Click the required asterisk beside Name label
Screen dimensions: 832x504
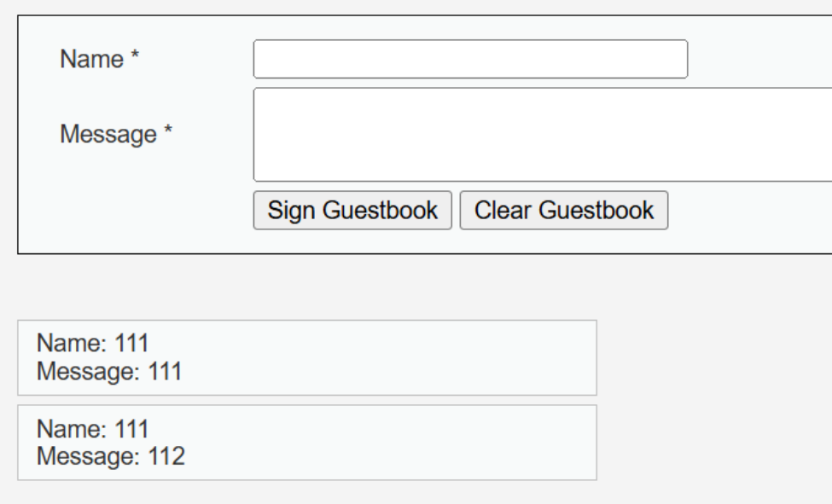[x=135, y=59]
